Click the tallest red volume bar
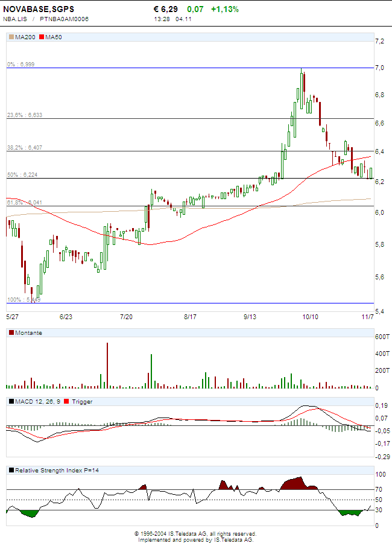 107,366
